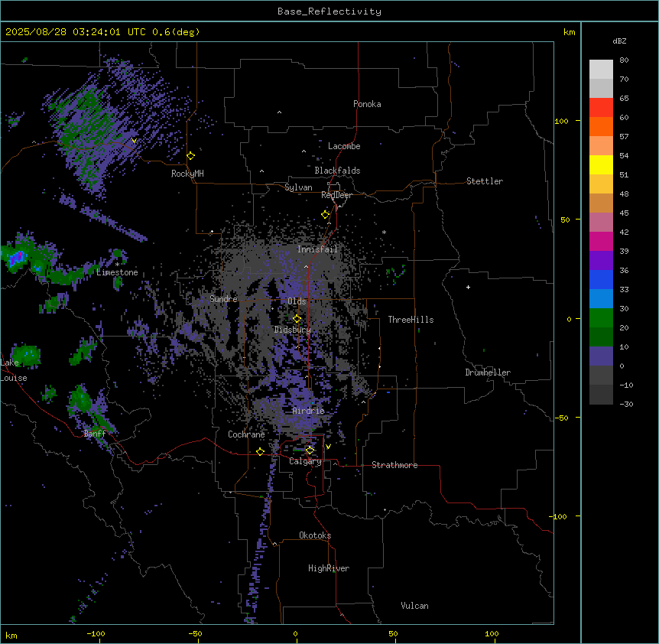
Task: Click the yellow V marker west of RockyMH
Action: pos(134,141)
